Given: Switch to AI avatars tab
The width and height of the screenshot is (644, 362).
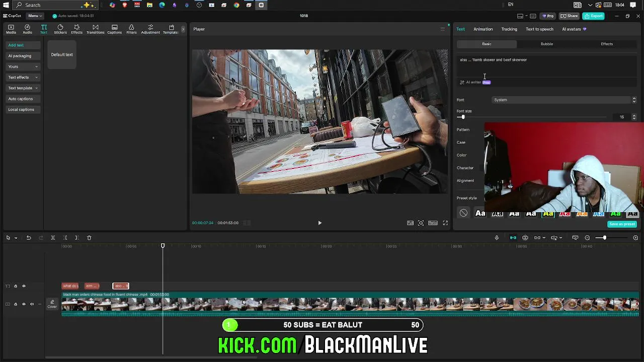Looking at the screenshot, I should point(574,29).
